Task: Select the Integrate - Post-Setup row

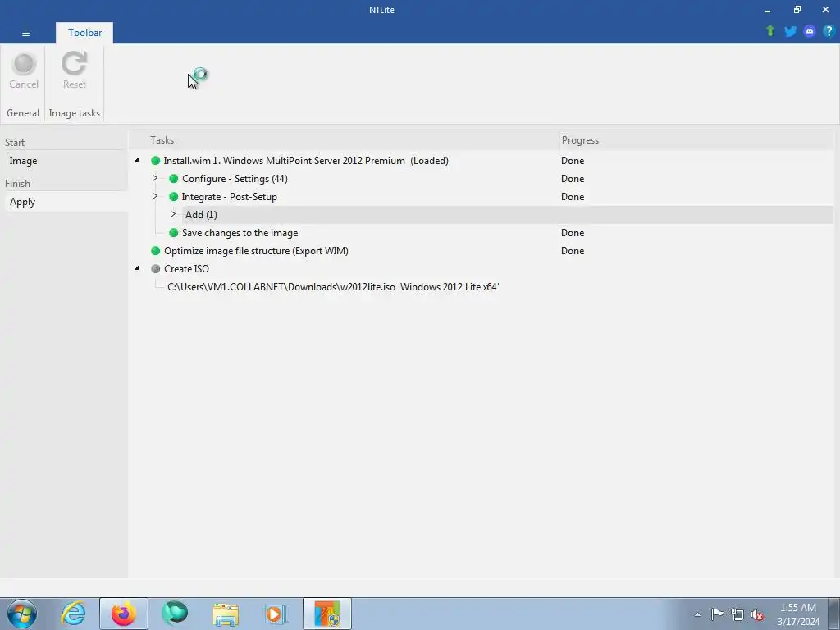Action: coord(481,197)
